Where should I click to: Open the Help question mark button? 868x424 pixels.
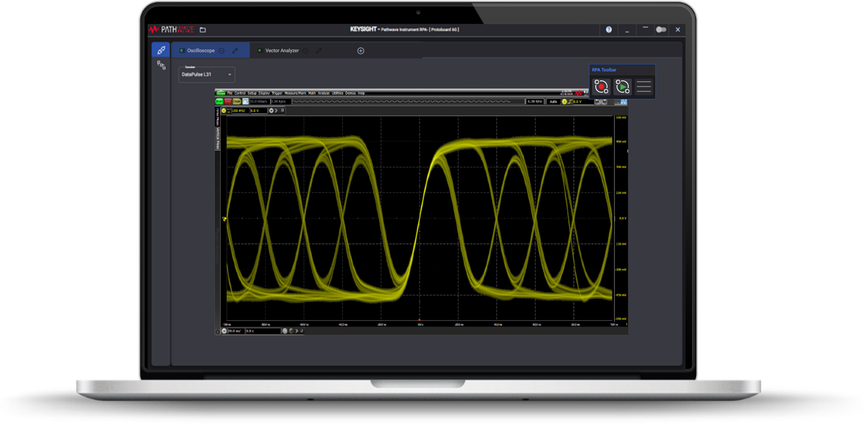click(x=609, y=30)
